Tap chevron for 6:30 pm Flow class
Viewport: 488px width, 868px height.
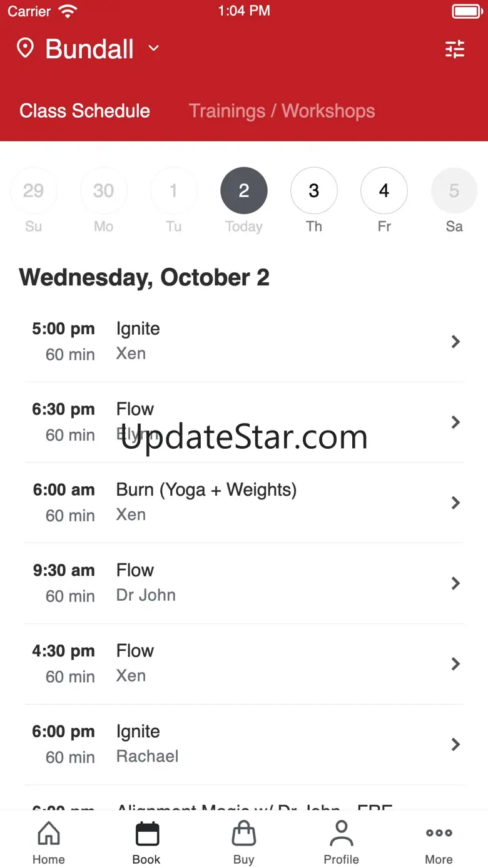[x=455, y=422]
